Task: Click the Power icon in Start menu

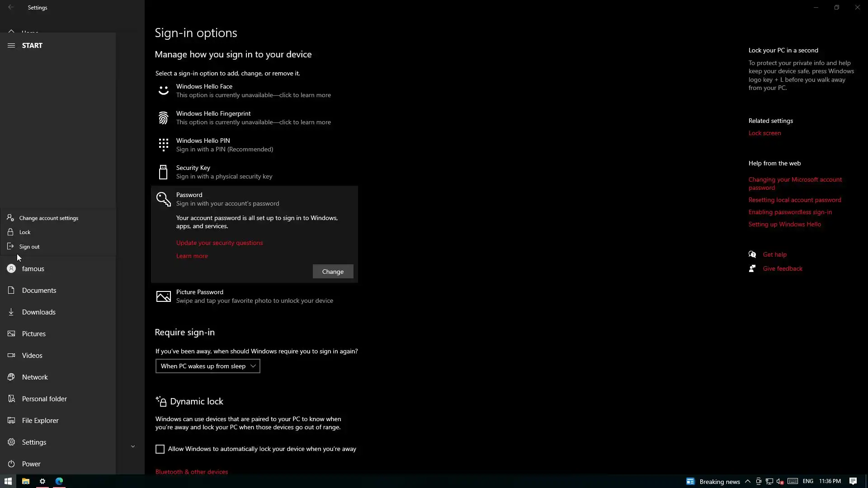Action: pos(11,464)
